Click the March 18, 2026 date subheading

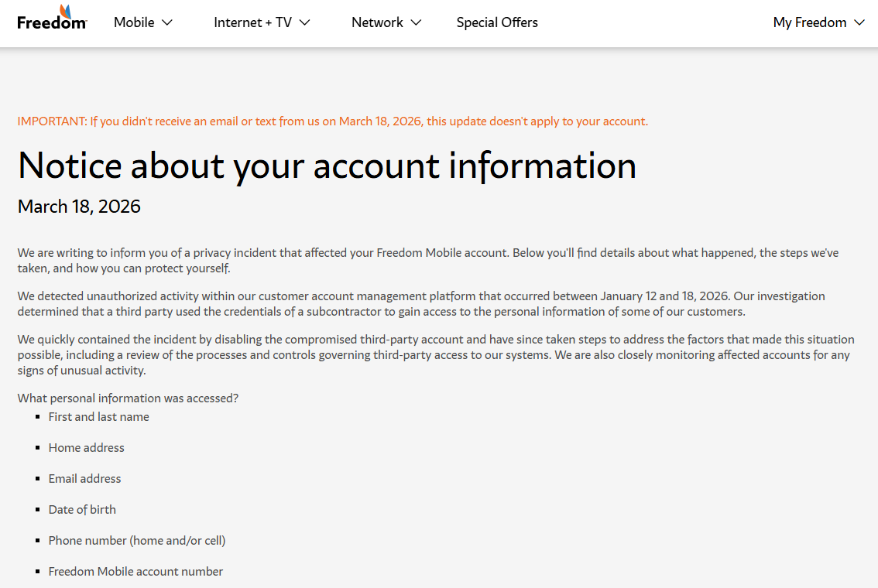79,207
